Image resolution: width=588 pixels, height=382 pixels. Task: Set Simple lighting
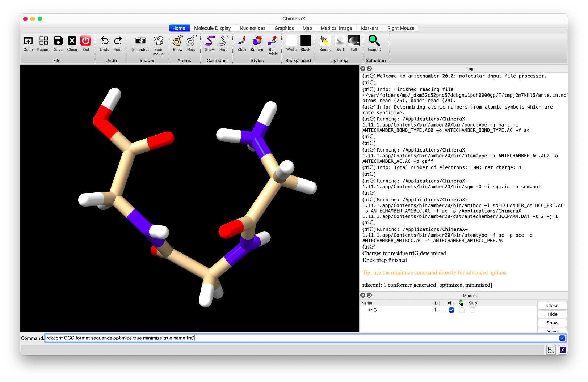325,43
